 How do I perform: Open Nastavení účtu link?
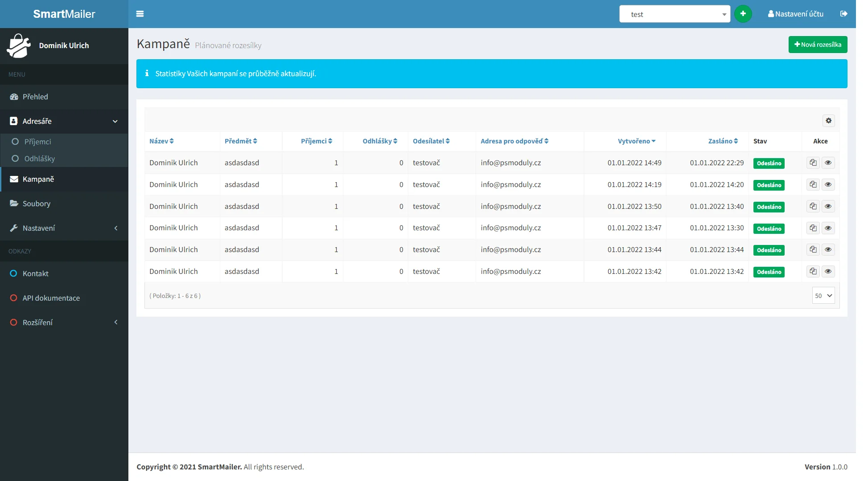click(x=795, y=14)
